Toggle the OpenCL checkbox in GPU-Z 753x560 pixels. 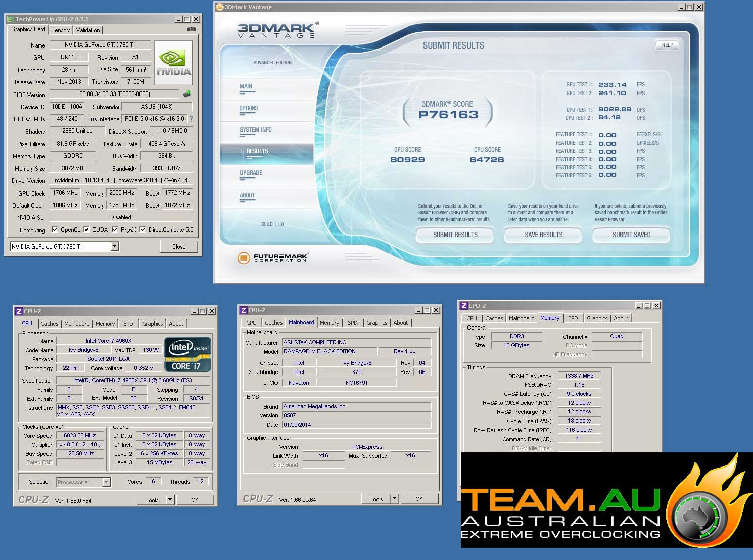[55, 229]
